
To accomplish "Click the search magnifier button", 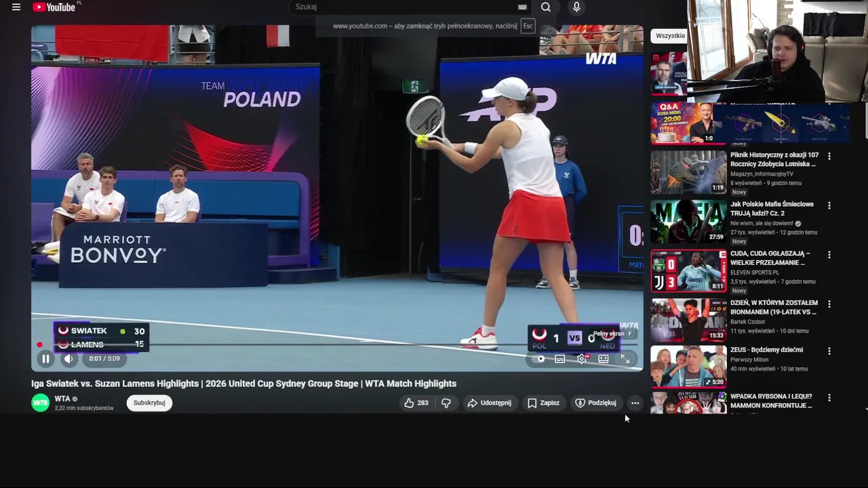I will tap(546, 7).
